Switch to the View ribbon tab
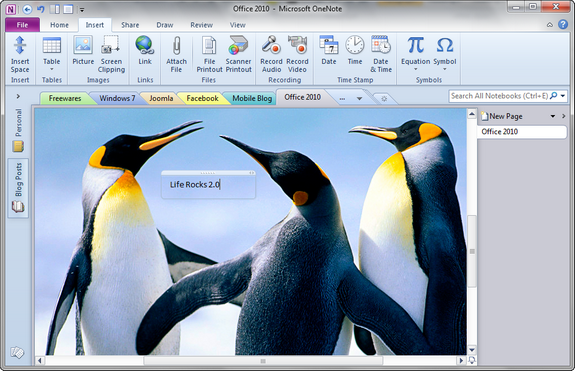Viewport: 575px width, 371px height. coord(238,25)
